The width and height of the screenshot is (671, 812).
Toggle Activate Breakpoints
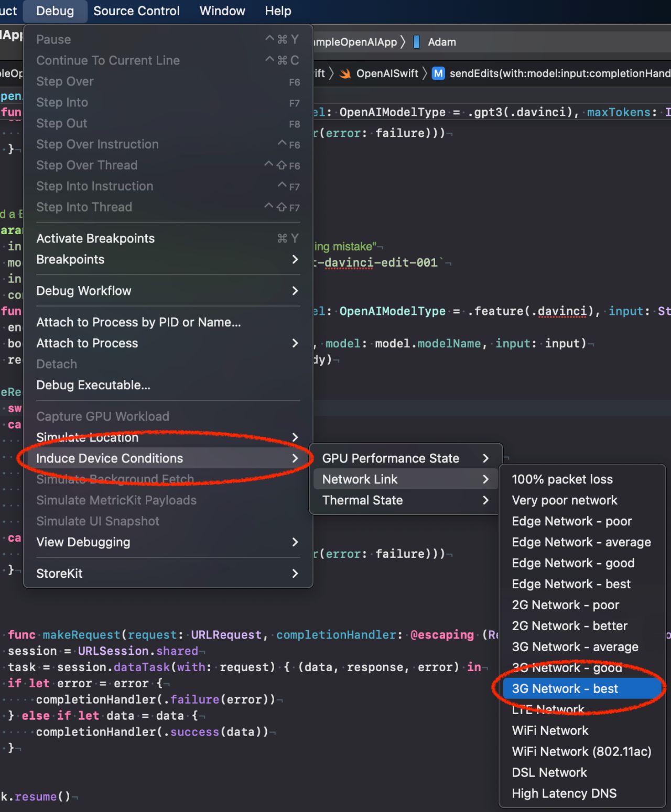(x=95, y=238)
